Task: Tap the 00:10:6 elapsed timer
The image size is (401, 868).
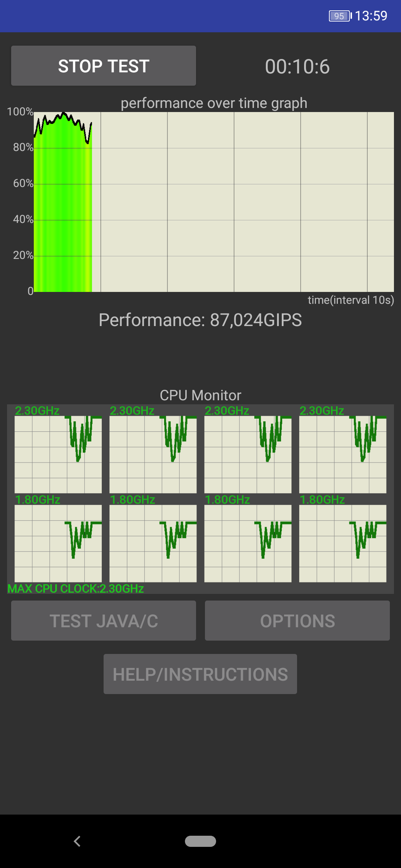Action: (297, 67)
